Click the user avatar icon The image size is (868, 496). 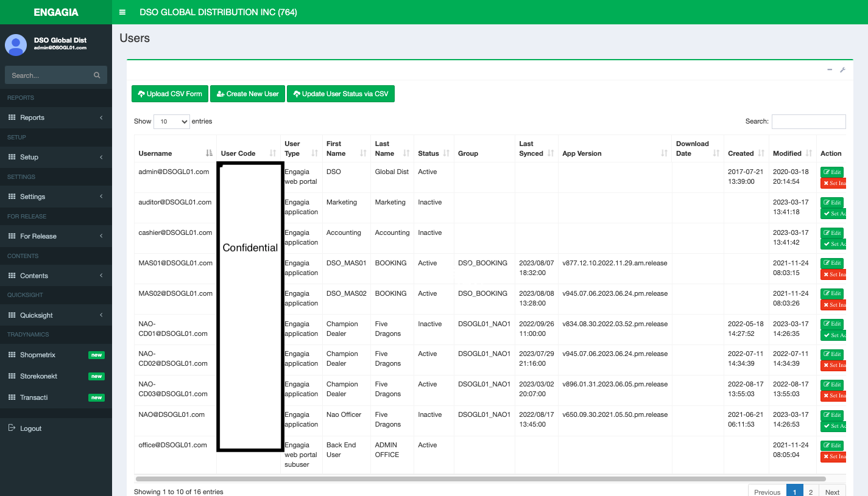(x=16, y=45)
